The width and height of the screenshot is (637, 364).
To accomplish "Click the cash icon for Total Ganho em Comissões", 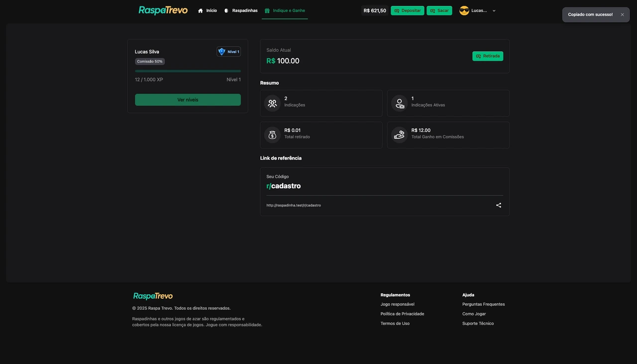I will pyautogui.click(x=399, y=134).
